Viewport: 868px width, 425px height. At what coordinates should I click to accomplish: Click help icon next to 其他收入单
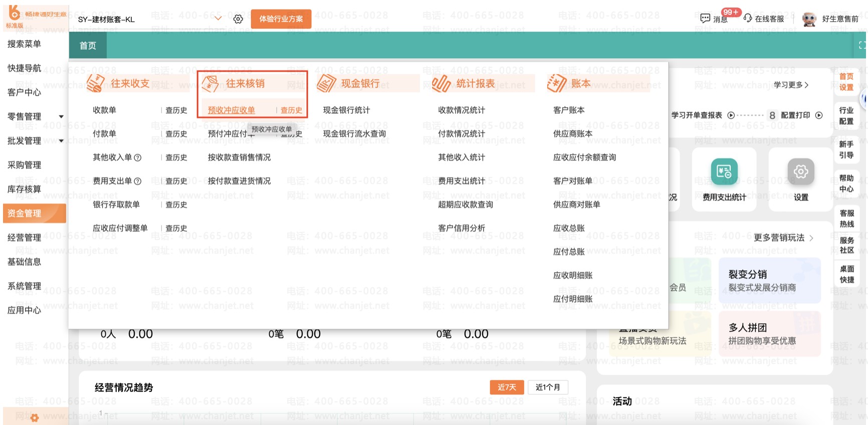point(138,157)
